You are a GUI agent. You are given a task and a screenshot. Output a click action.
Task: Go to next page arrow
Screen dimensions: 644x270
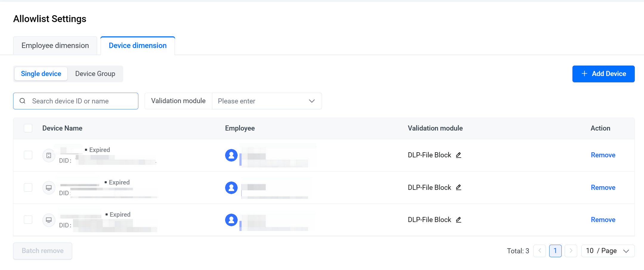[571, 251]
